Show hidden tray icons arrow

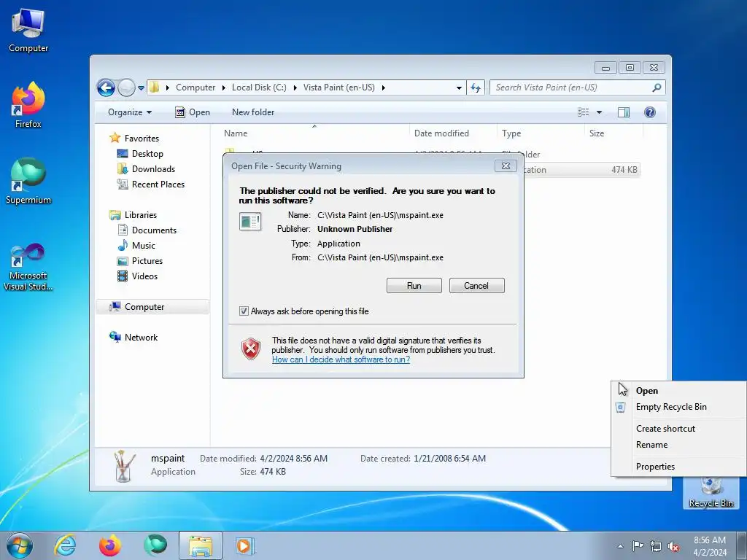(x=620, y=546)
